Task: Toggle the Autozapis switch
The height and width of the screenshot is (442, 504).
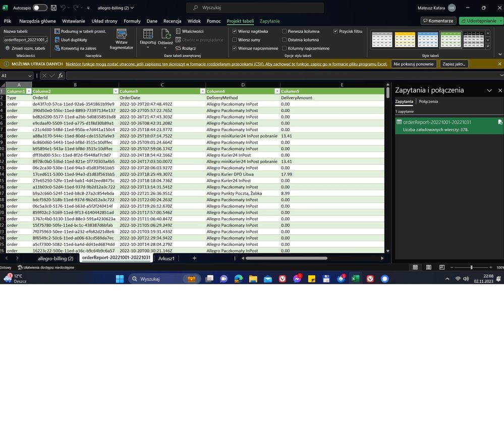Action: [x=40, y=8]
